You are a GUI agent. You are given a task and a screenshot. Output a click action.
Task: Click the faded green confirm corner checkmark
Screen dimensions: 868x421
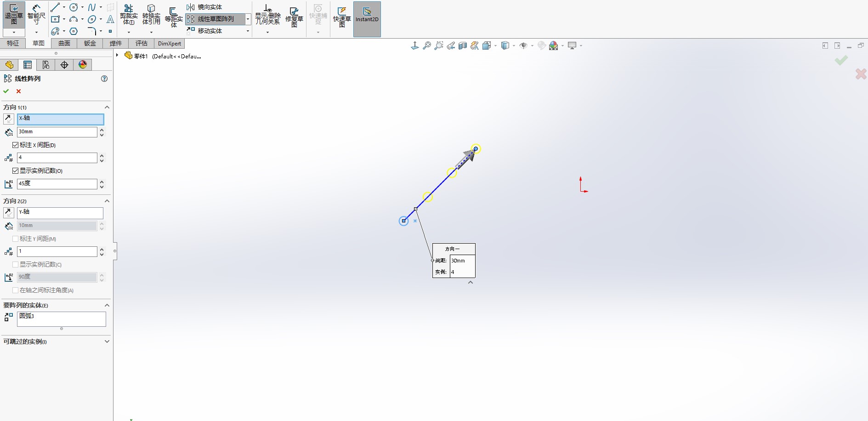tap(841, 60)
